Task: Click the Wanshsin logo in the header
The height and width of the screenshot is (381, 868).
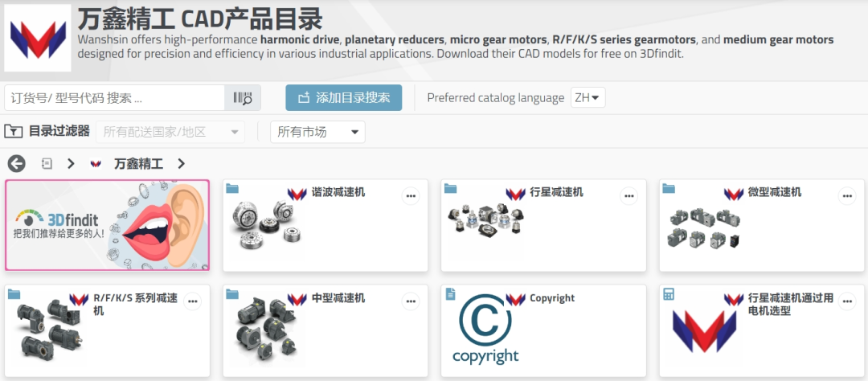Action: coord(38,38)
